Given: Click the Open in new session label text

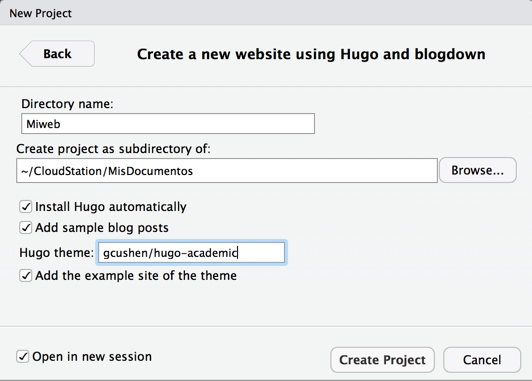Looking at the screenshot, I should coord(92,357).
